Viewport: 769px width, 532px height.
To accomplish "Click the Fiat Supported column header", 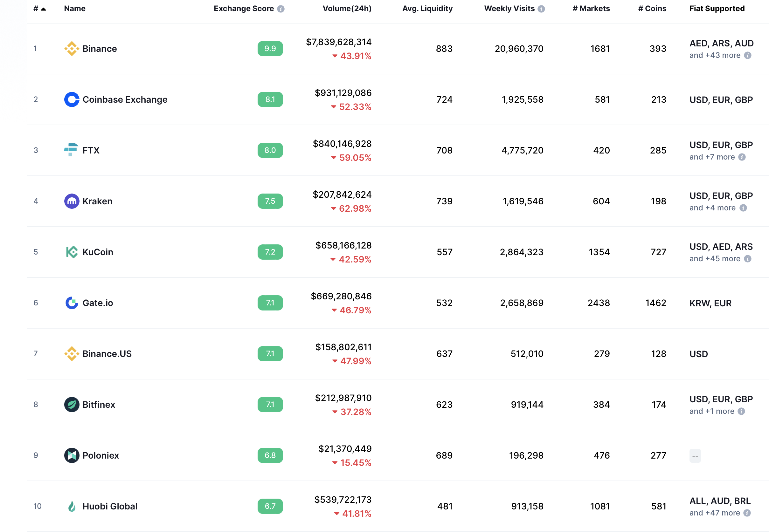I will click(717, 9).
